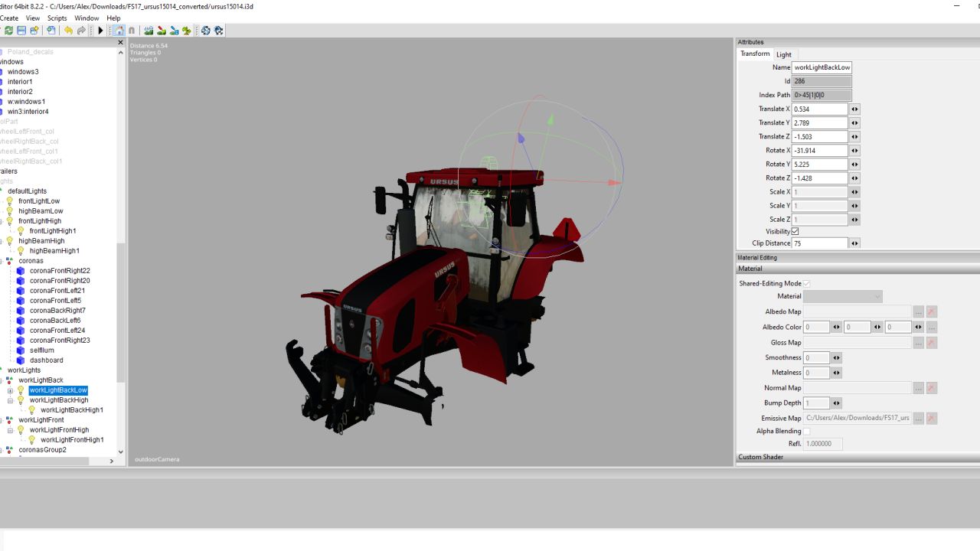Open the Scripts menu
Screen dimensions: 980x551
pyautogui.click(x=57, y=18)
